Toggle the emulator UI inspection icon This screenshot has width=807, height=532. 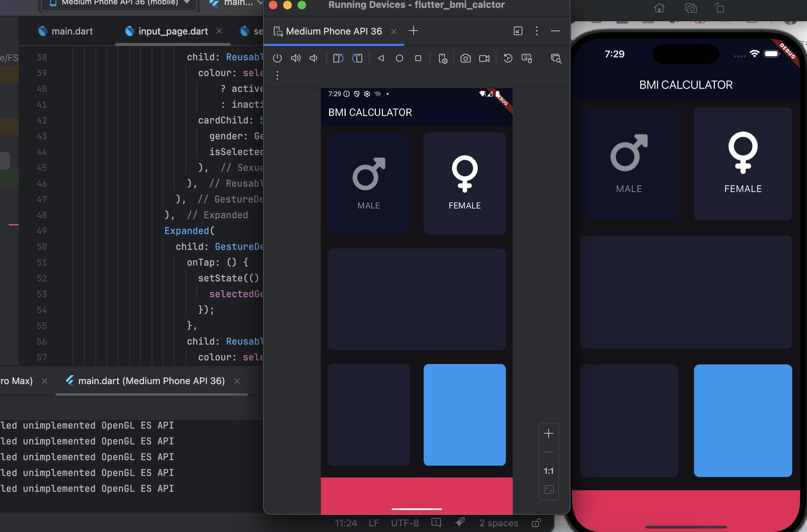556,58
